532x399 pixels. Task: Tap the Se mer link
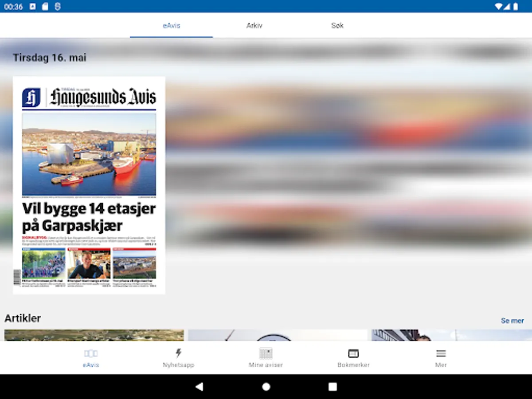[512, 321]
